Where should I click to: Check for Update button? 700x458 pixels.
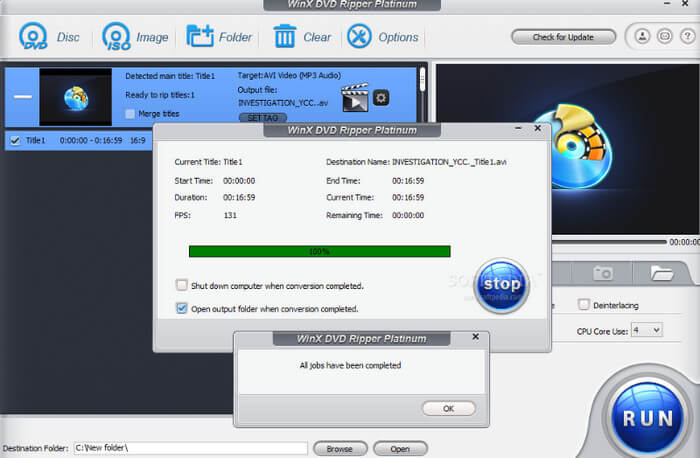point(563,37)
